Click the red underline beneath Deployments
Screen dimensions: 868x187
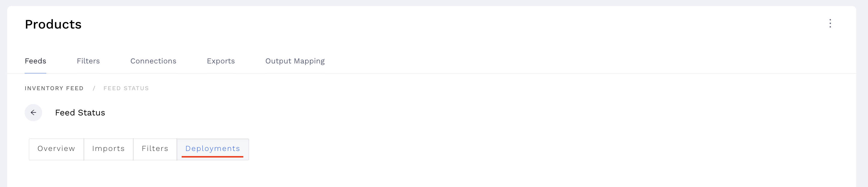click(x=212, y=157)
